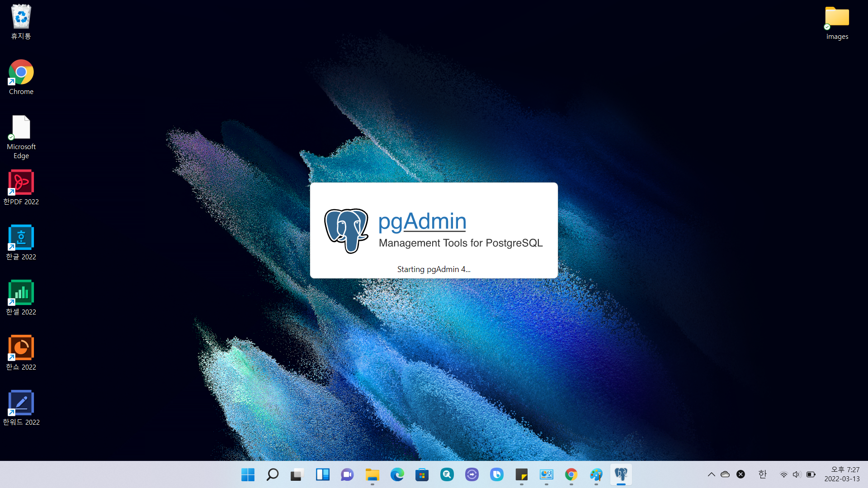The image size is (868, 488).
Task: Expand hidden system tray icons chevron
Action: (711, 474)
